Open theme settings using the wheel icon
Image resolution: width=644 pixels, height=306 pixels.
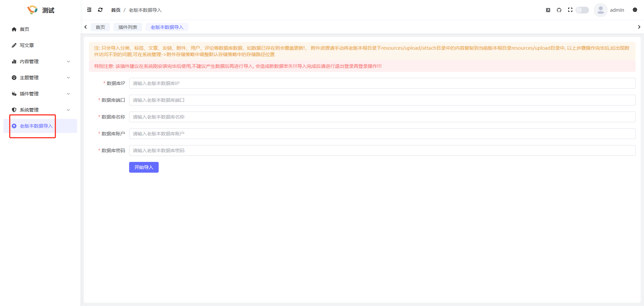(x=635, y=10)
